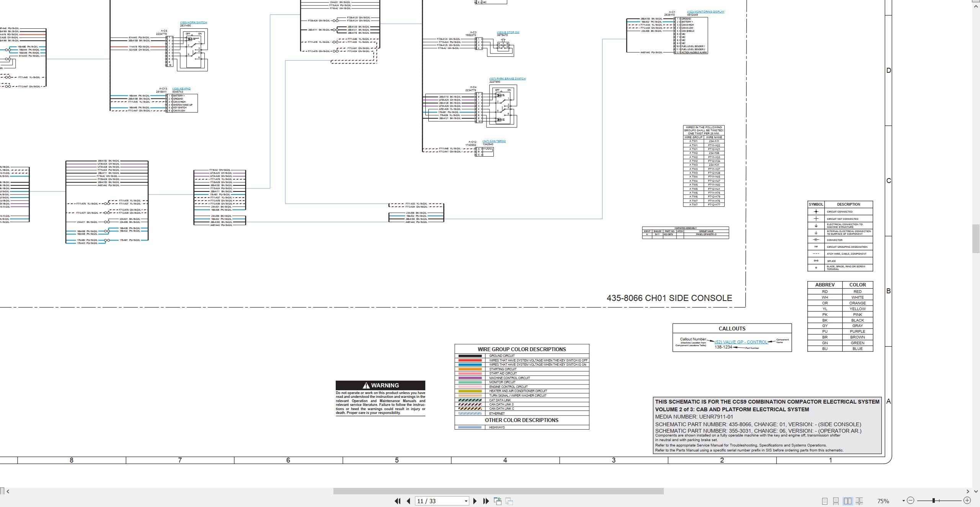The width and height of the screenshot is (980, 507).
Task: Click the MEDIA NUMBER: UENR7911-01 line
Action: 694,417
